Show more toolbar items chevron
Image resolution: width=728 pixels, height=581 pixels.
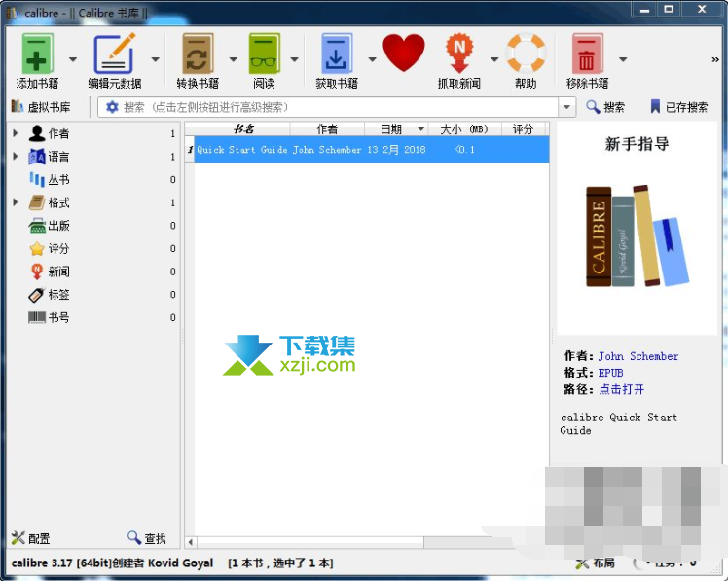715,59
